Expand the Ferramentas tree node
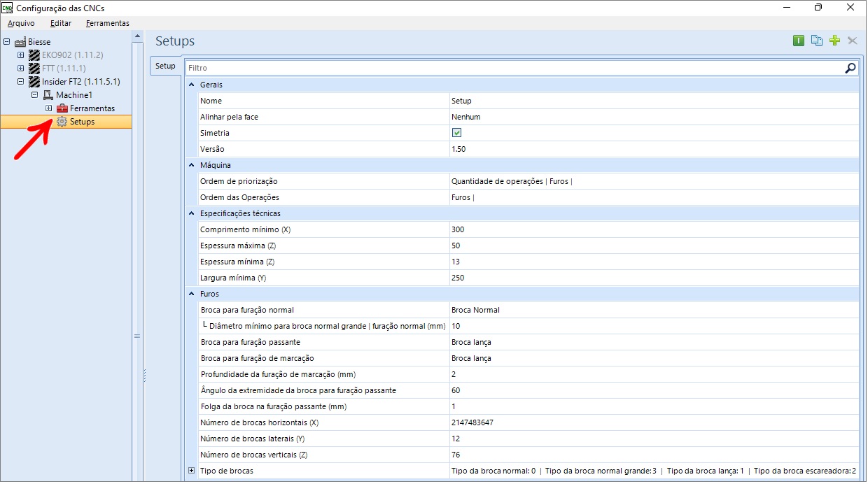Image resolution: width=868 pixels, height=484 pixels. point(48,108)
